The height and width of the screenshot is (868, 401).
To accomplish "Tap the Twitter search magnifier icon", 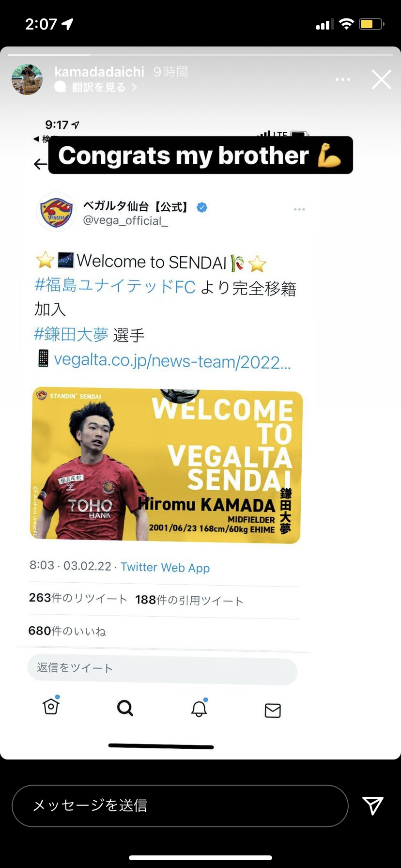I will coord(125,708).
